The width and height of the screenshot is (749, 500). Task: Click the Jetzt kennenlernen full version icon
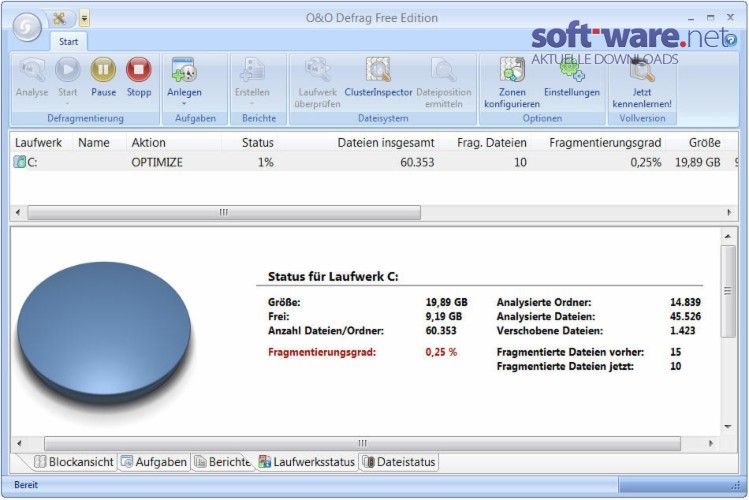(x=642, y=71)
